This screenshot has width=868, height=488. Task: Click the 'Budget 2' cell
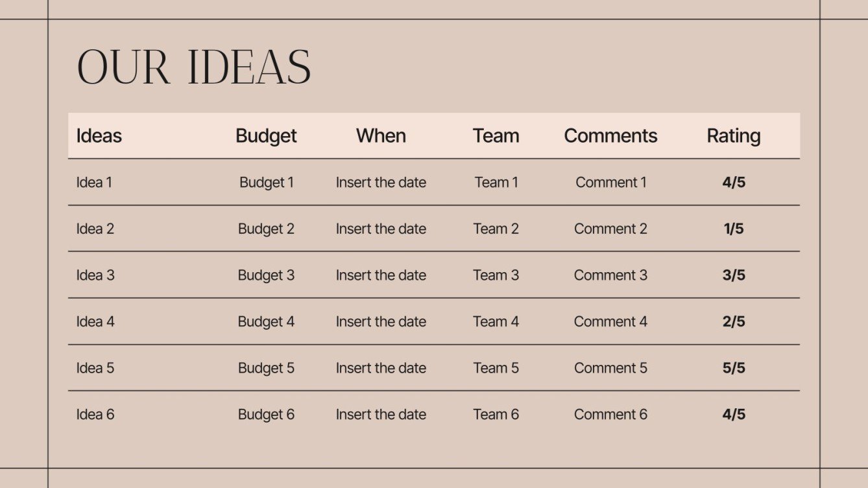(x=266, y=229)
